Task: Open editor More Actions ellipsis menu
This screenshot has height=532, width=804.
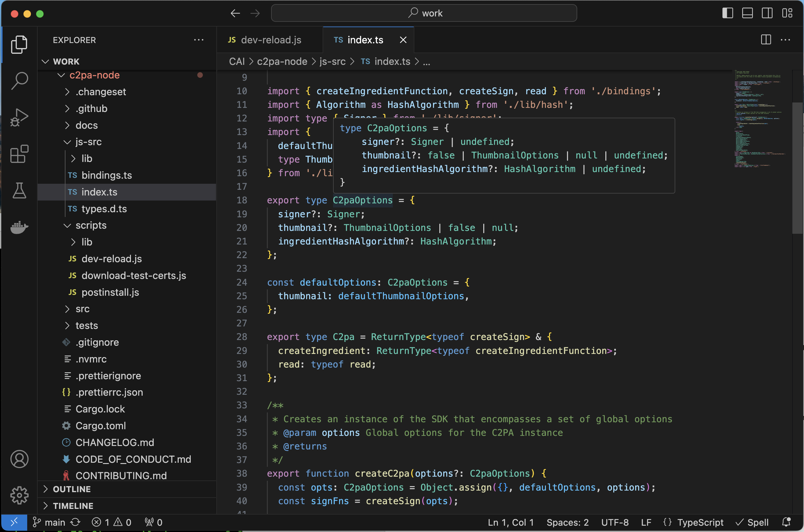Action: click(x=786, y=40)
